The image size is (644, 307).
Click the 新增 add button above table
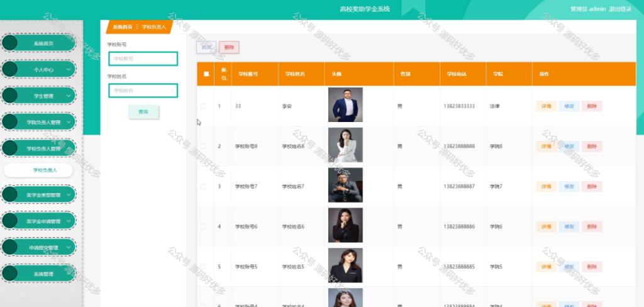coord(206,47)
